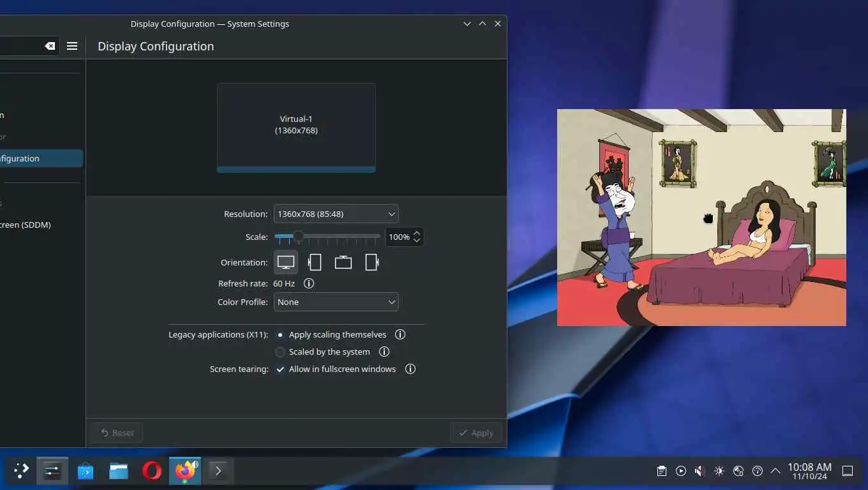Viewport: 868px width, 490px height.
Task: Show info for Scaled by the system
Action: point(384,352)
